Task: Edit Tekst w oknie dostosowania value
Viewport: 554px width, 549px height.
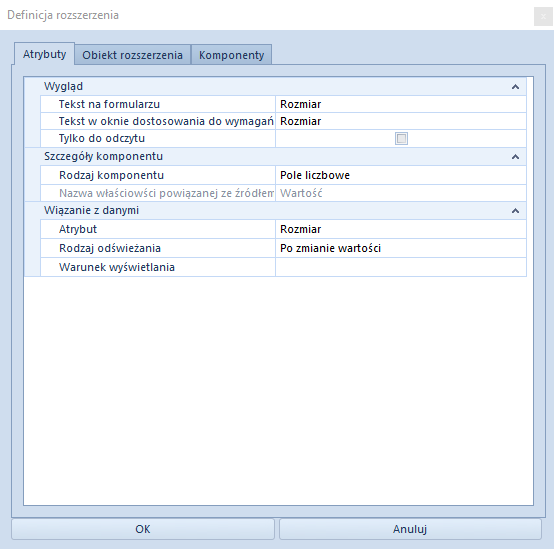Action: [x=401, y=121]
